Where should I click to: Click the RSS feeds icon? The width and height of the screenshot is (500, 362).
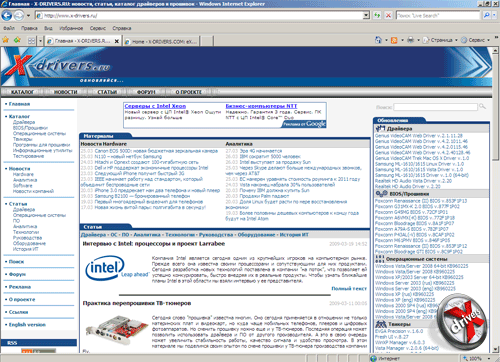394,40
